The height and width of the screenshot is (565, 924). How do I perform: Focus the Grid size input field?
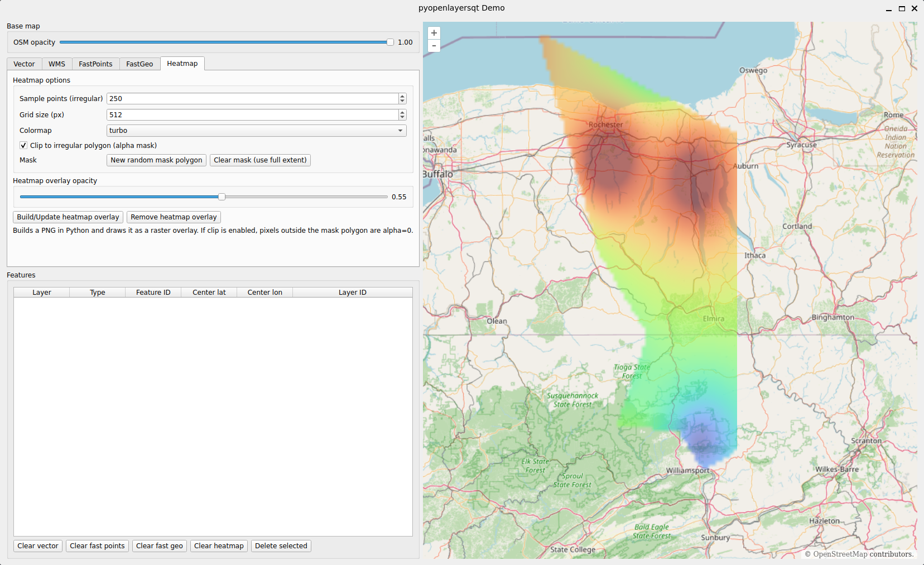click(252, 115)
